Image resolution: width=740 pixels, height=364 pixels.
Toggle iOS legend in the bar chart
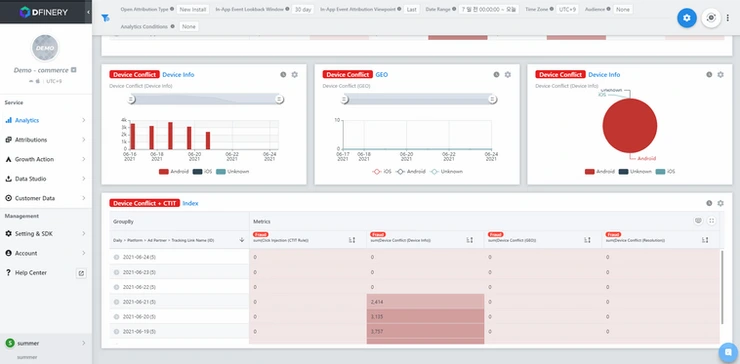[x=202, y=171]
